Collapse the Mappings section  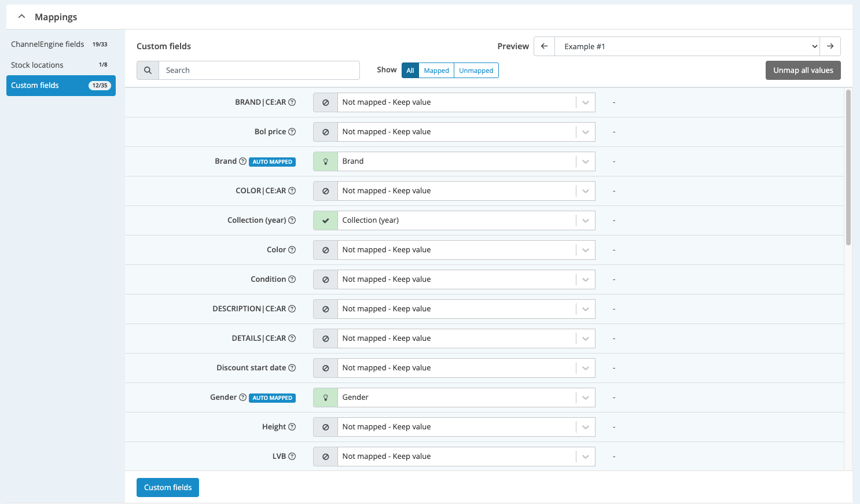coord(22,17)
